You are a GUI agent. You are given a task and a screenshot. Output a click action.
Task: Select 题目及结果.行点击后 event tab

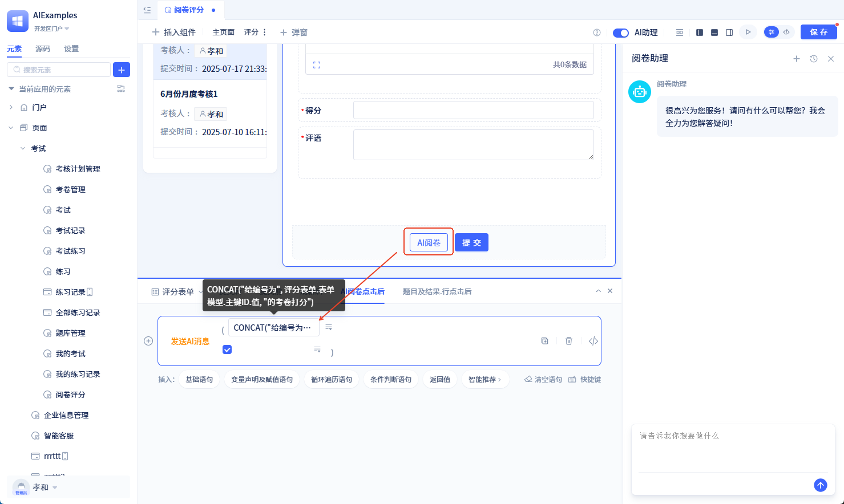(437, 291)
